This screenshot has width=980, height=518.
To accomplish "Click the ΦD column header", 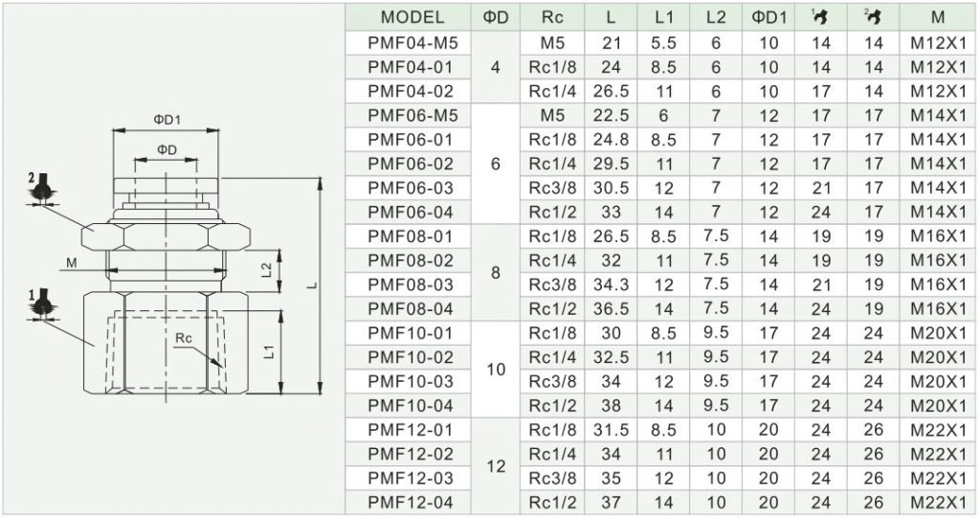I will coord(496,17).
